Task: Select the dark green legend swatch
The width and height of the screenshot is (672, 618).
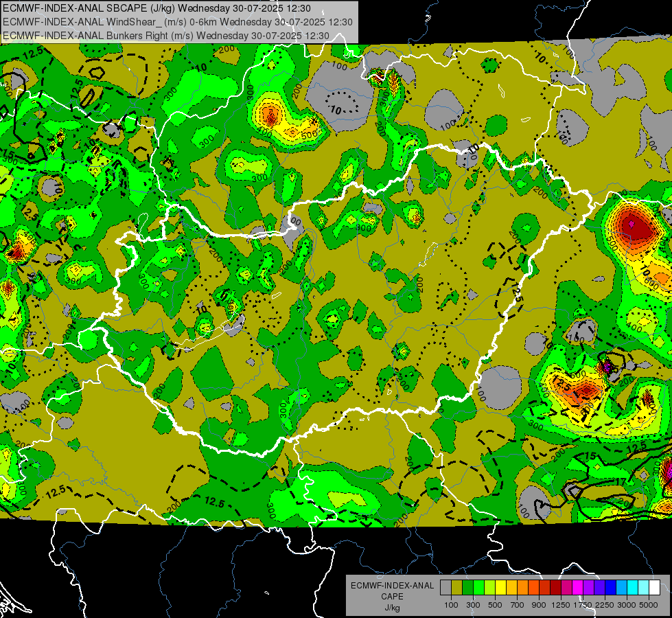Action: [468, 588]
